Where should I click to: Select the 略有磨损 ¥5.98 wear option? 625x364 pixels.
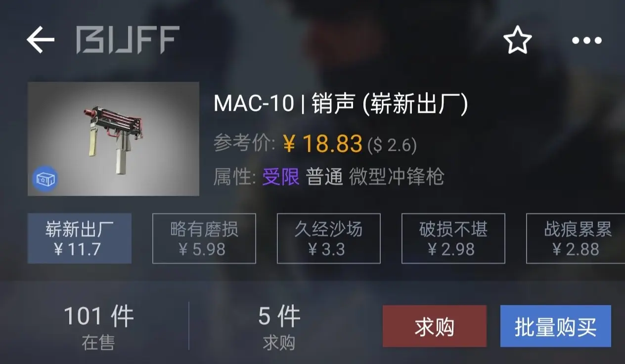204,239
